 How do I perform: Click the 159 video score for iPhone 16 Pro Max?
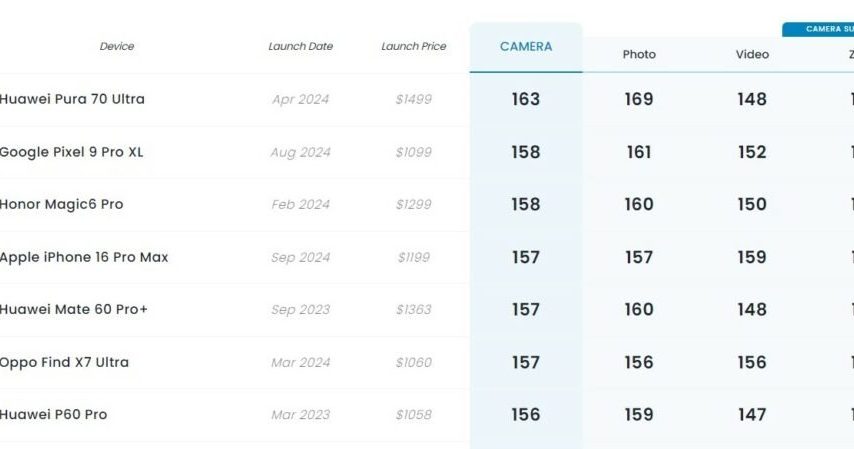(x=752, y=257)
